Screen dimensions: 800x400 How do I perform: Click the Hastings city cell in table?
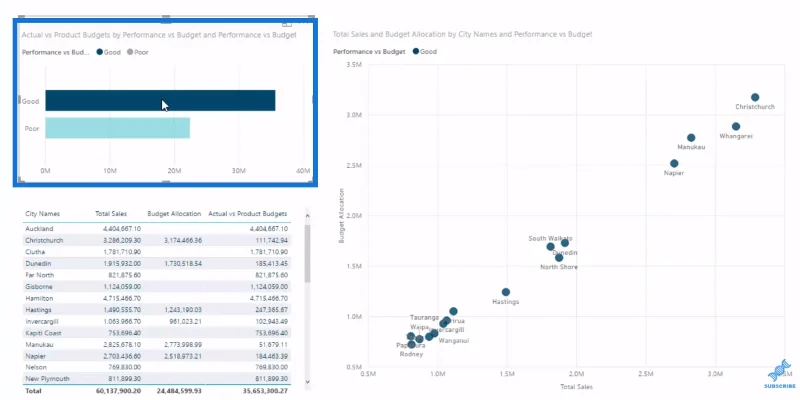tap(38, 310)
